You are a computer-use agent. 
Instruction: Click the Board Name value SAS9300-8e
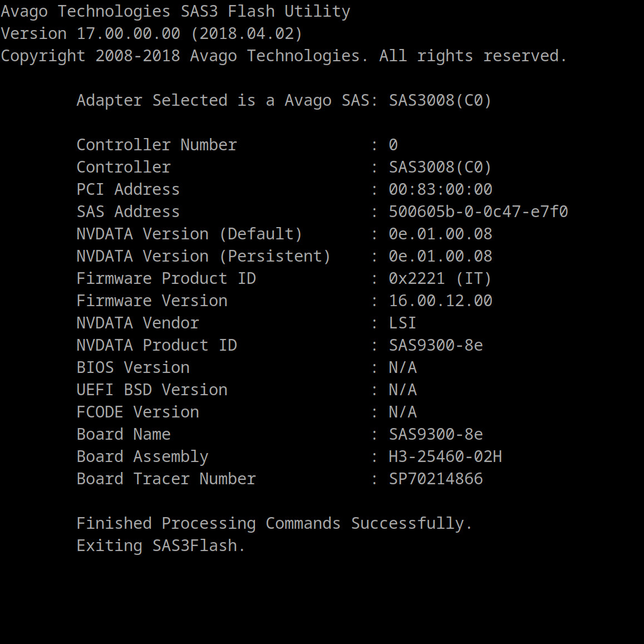[435, 434]
